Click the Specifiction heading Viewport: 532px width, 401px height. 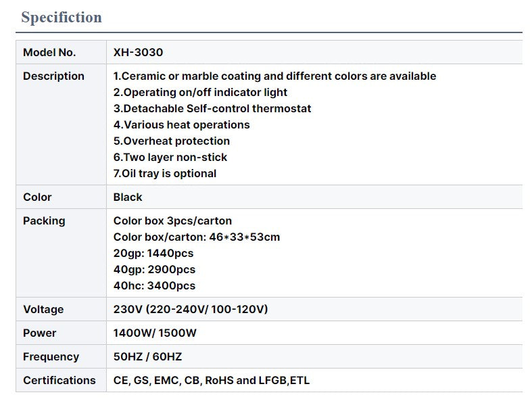62,18
